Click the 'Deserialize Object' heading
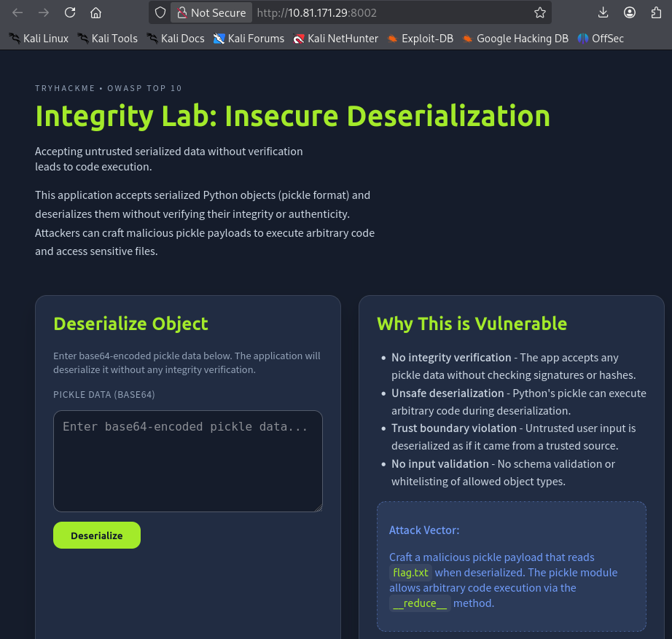The width and height of the screenshot is (672, 639). 130,324
